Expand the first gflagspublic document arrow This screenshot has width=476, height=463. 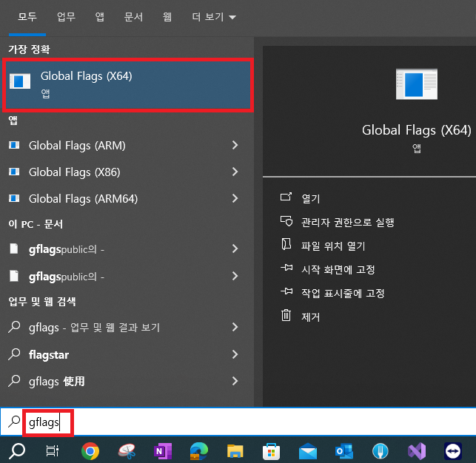click(235, 249)
